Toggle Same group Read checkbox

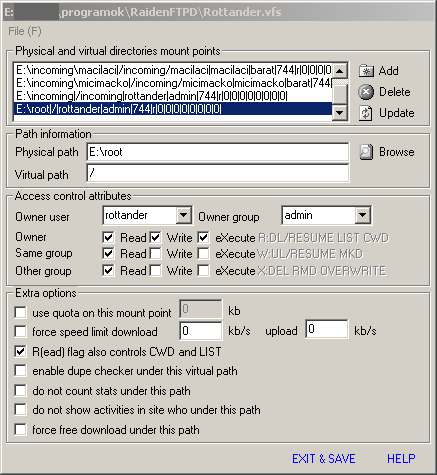(108, 254)
